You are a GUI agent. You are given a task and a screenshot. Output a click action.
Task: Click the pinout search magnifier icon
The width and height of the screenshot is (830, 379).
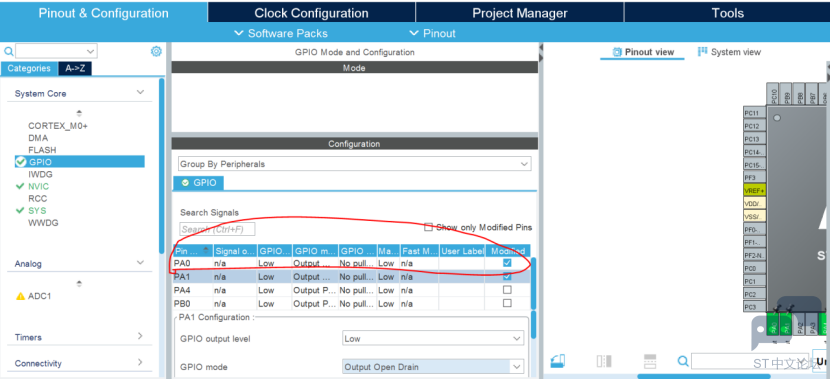pos(683,361)
